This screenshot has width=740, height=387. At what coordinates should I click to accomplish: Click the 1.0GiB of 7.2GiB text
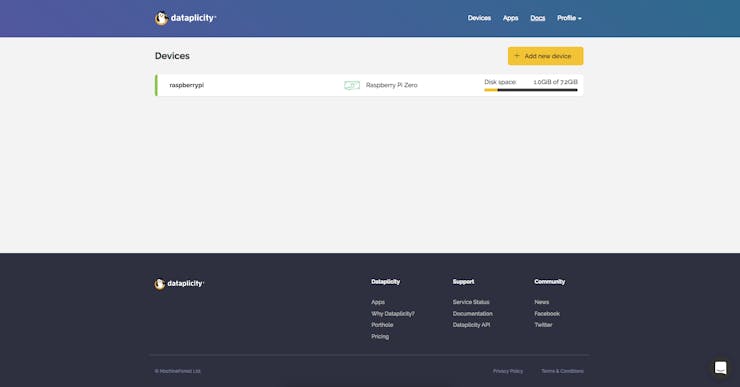[x=555, y=82]
